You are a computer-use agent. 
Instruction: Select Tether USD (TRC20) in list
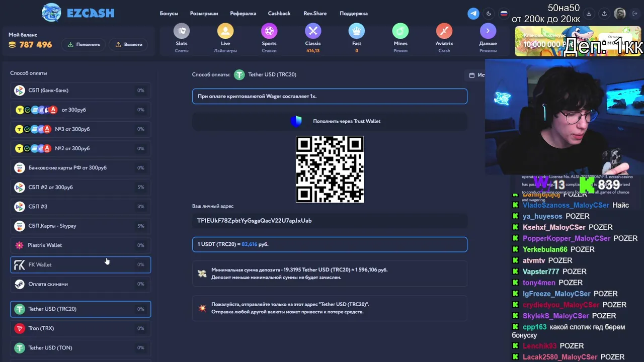click(x=80, y=309)
